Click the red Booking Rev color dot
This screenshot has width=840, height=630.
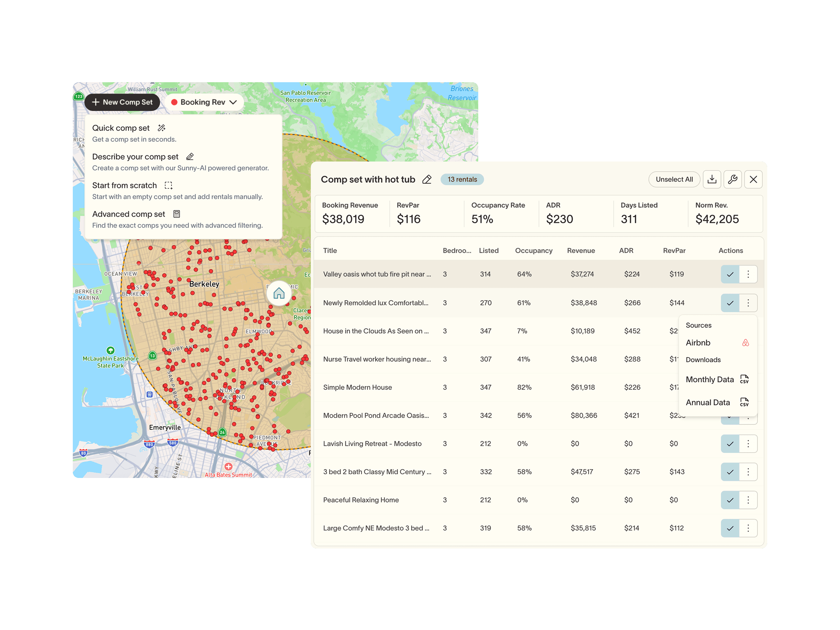(174, 102)
